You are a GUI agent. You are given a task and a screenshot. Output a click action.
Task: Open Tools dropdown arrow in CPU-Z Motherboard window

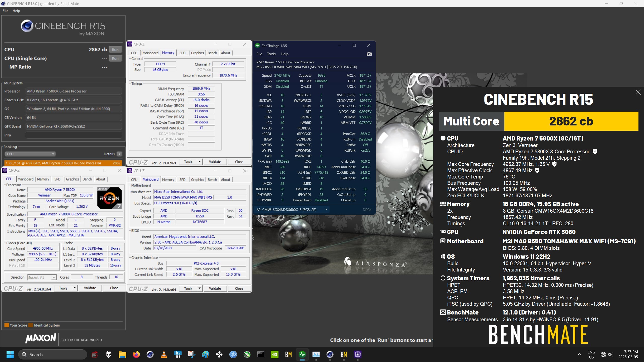click(x=200, y=288)
